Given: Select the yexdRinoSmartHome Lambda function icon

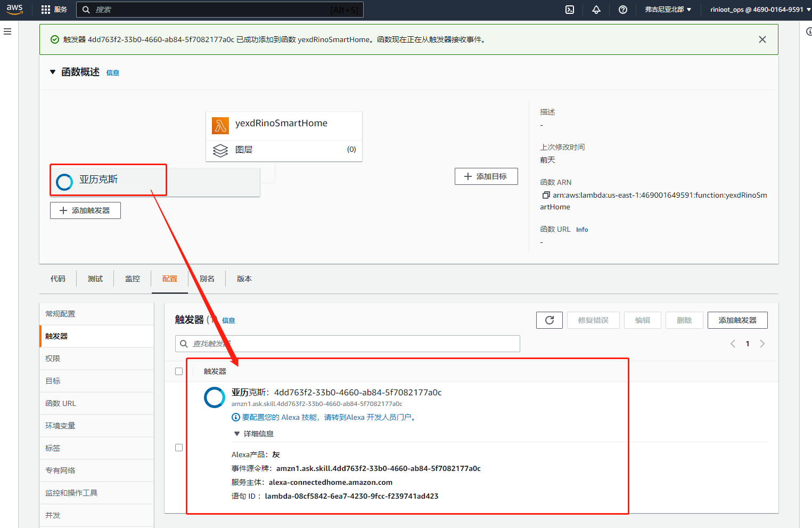Looking at the screenshot, I should pos(220,126).
